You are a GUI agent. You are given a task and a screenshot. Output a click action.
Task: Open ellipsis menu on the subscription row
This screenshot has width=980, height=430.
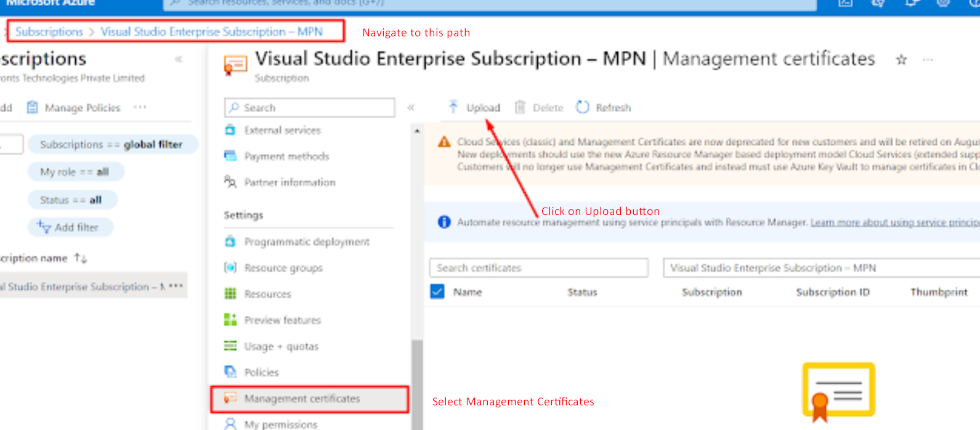coord(176,286)
